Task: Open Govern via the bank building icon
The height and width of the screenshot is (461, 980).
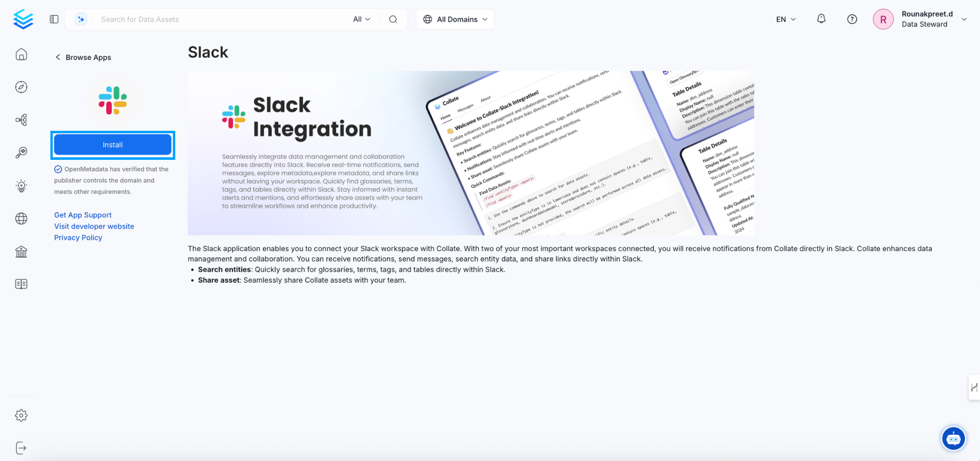Action: click(21, 252)
